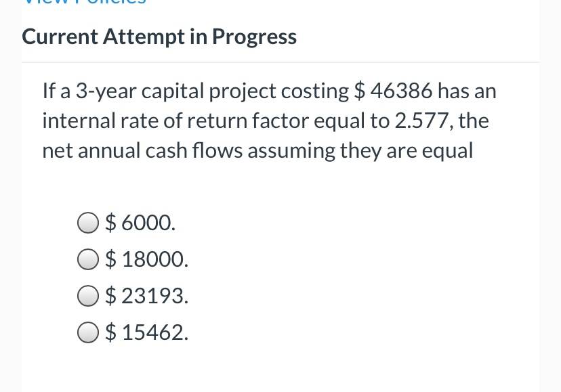Choose the $ 18000 radio option
Viewport: 561px width, 392px height.
click(87, 259)
